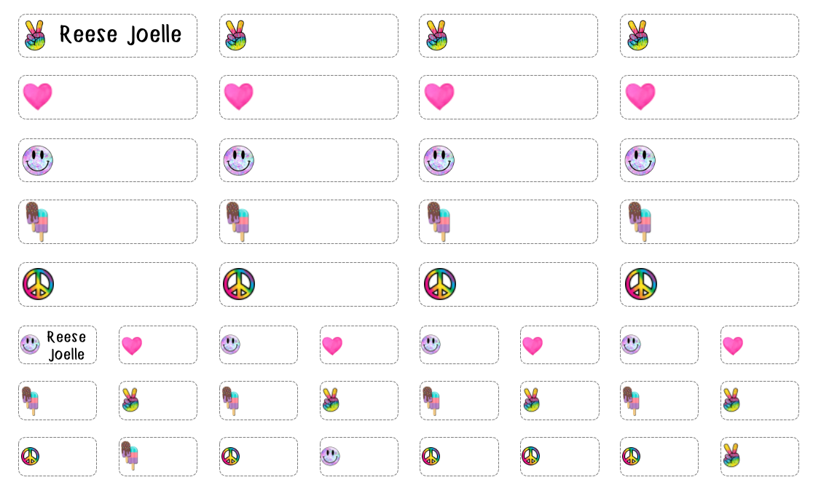
Task: Select peace hand icon in bottom-right small label
Action: (731, 455)
